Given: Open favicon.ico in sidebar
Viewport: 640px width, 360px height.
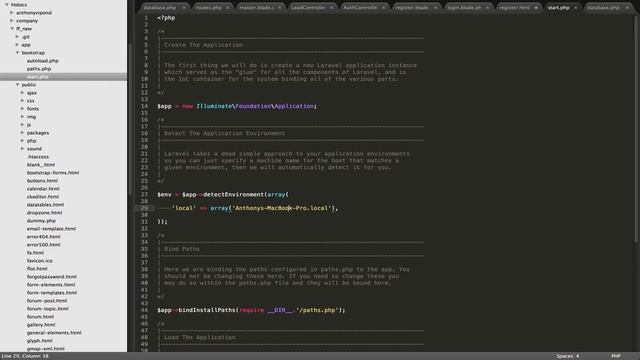Looking at the screenshot, I should (39, 260).
